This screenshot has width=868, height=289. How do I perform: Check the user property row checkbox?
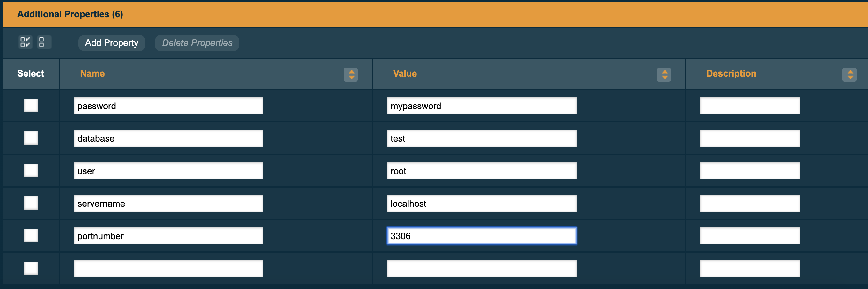click(31, 171)
